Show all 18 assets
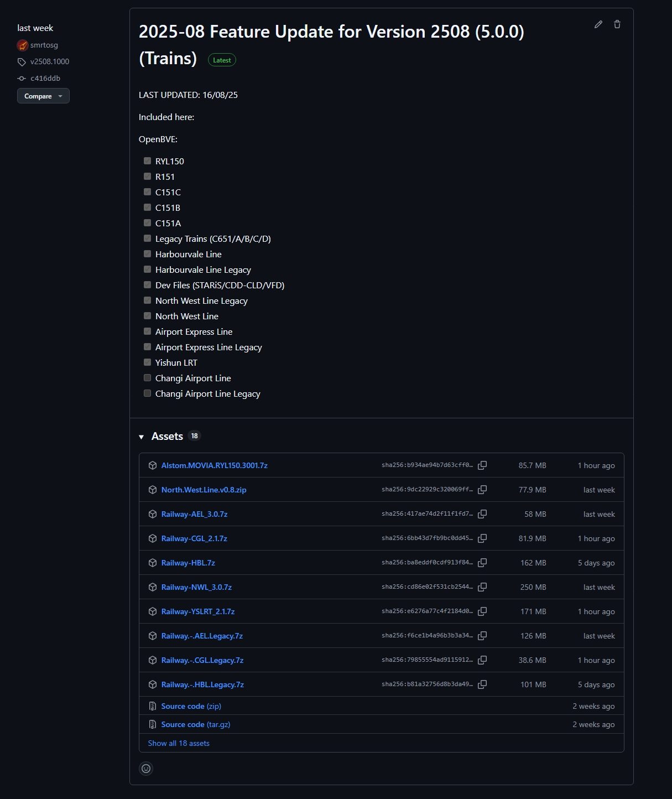The width and height of the screenshot is (672, 799). tap(179, 743)
